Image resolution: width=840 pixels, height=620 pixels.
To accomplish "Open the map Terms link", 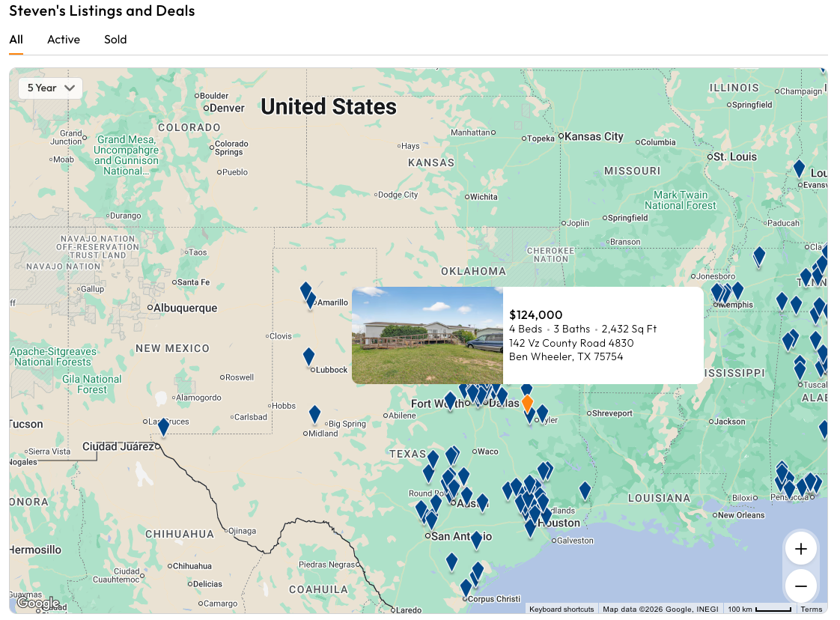I will (x=811, y=610).
